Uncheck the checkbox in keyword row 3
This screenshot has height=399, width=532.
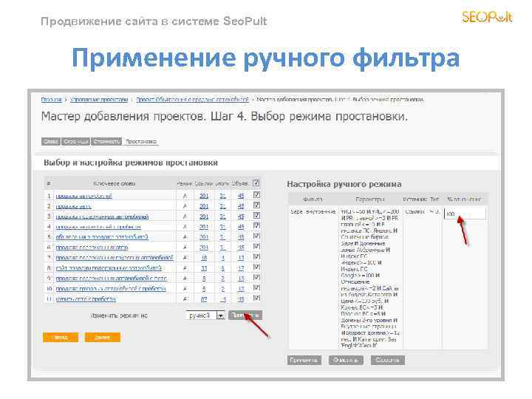pyautogui.click(x=256, y=216)
